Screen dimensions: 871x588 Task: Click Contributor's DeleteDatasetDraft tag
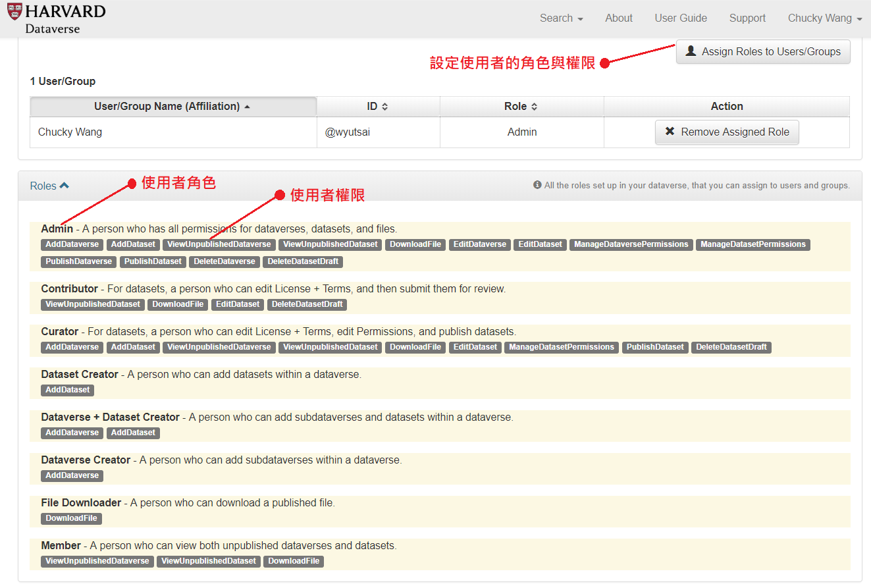[307, 304]
